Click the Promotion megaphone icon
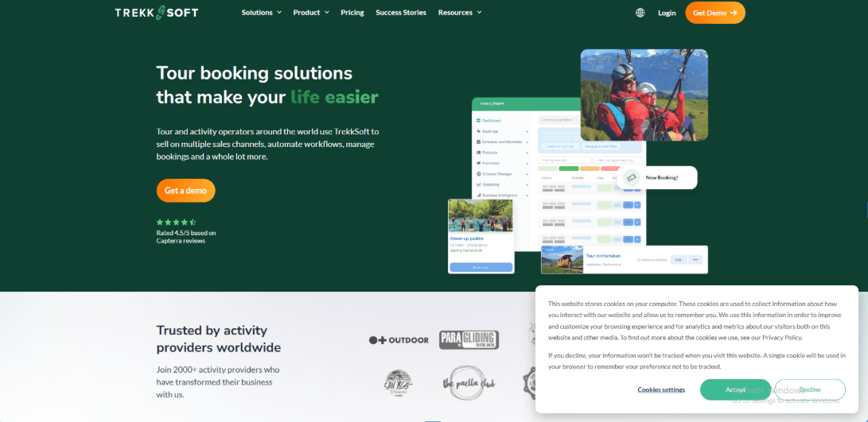The image size is (868, 422). (478, 163)
